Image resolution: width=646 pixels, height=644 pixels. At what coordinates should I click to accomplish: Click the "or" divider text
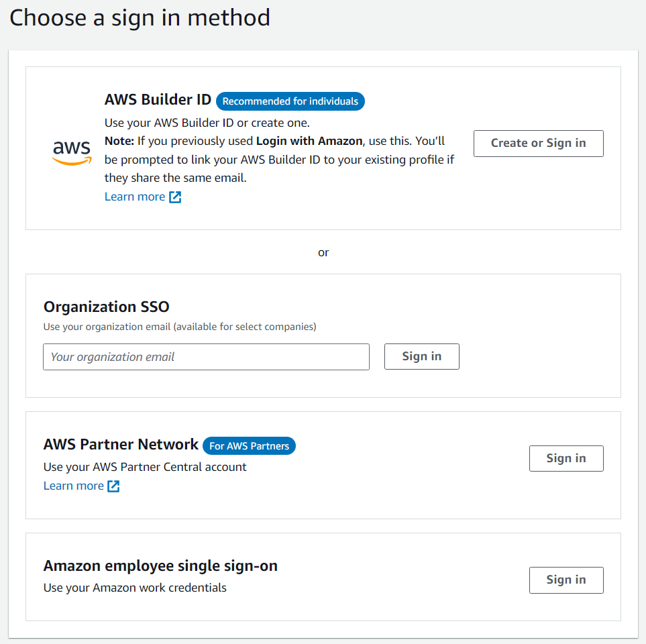coord(323,252)
